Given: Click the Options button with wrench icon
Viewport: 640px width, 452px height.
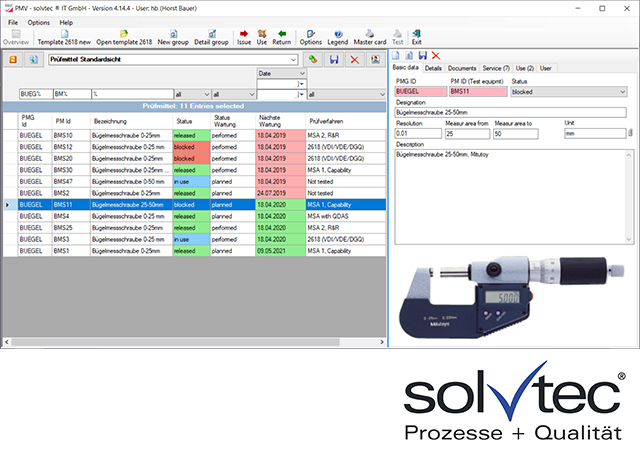Looking at the screenshot, I should (x=310, y=38).
